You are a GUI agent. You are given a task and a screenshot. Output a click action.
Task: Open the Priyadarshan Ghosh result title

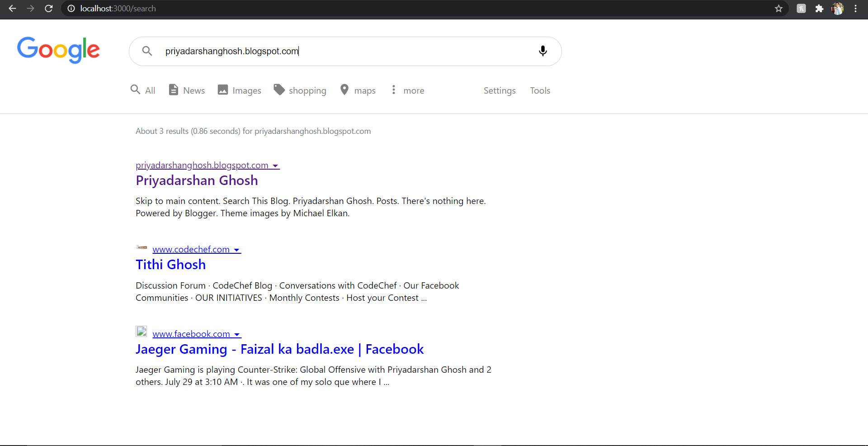197,180
